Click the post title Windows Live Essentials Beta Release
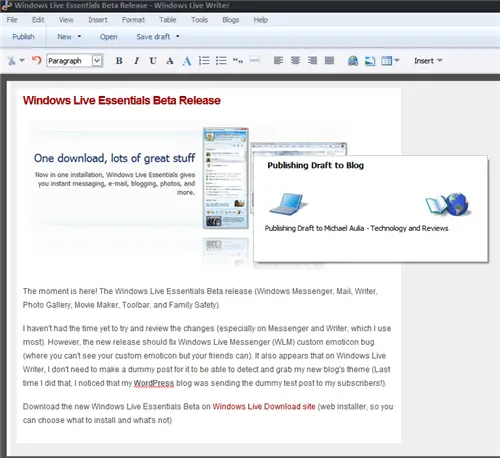This screenshot has width=500, height=458. click(122, 100)
